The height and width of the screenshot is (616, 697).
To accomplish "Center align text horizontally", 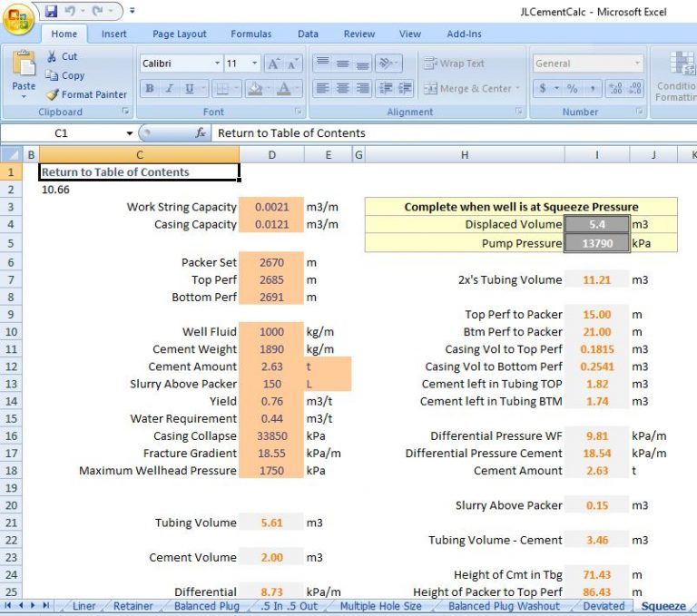I will pos(342,89).
